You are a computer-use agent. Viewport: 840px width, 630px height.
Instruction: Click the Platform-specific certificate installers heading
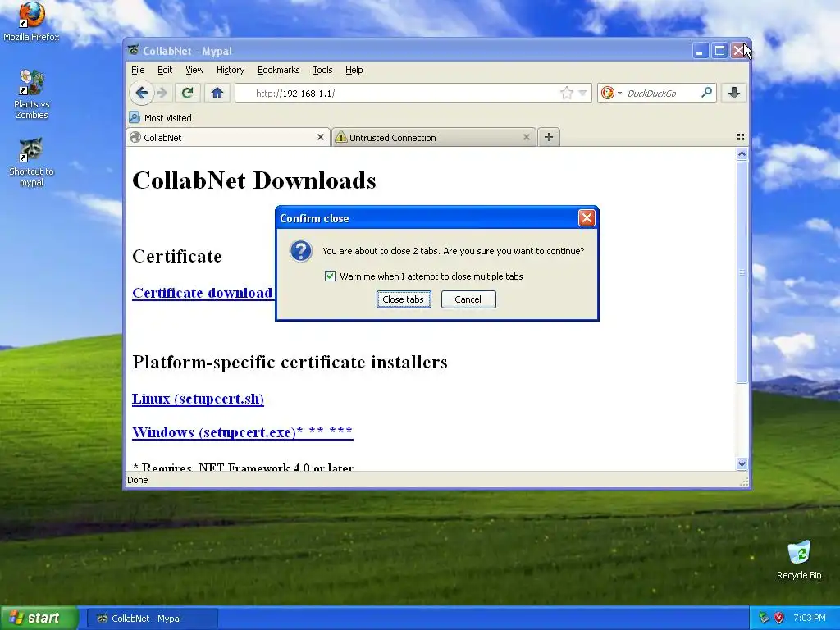(x=290, y=362)
